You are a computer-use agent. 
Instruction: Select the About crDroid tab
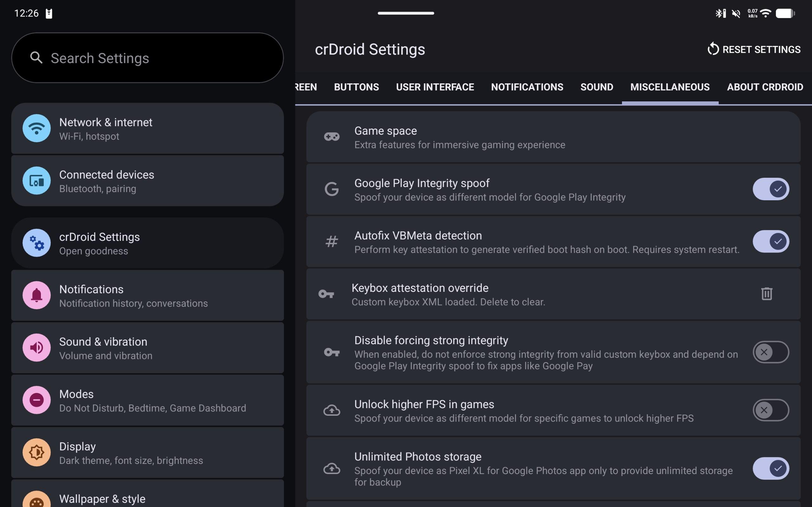pyautogui.click(x=765, y=87)
